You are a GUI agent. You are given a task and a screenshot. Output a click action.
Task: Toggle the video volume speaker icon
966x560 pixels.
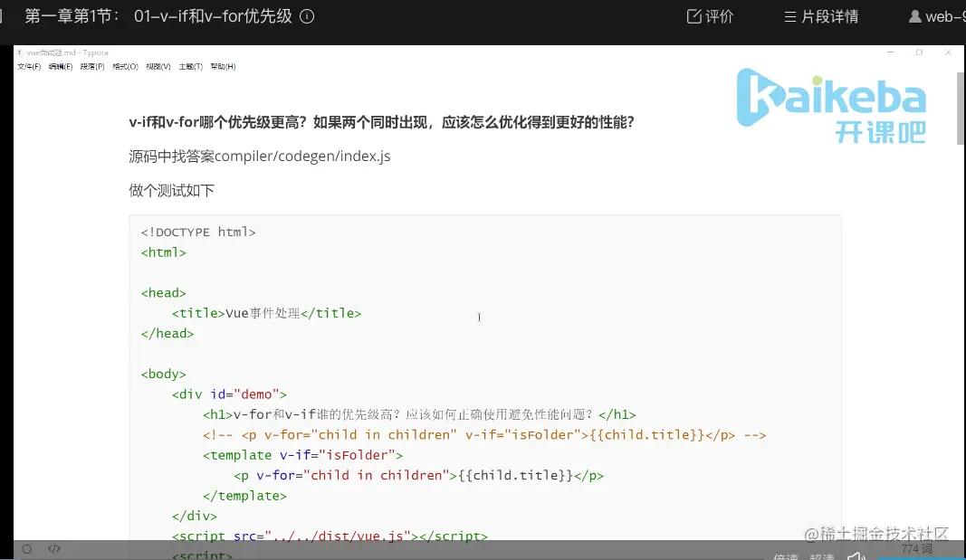pos(856,555)
